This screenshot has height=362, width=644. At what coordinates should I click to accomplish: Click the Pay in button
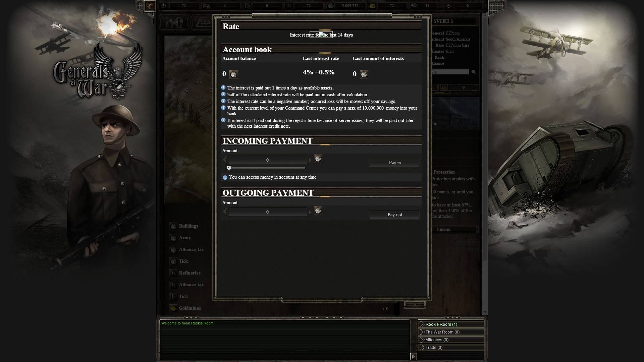pyautogui.click(x=395, y=163)
